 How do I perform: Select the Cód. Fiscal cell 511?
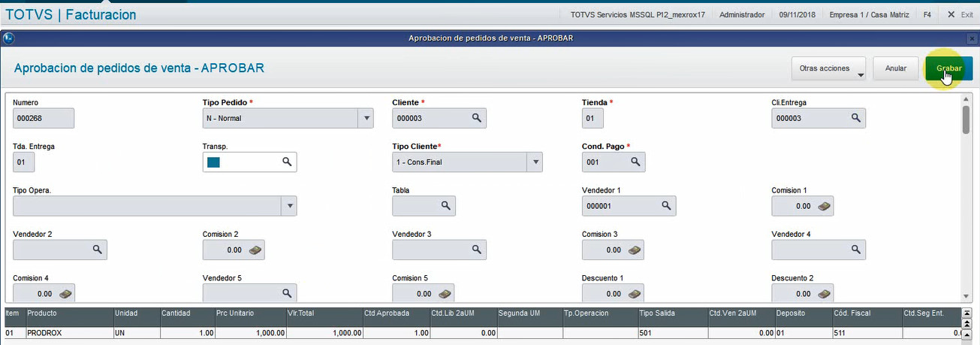(x=866, y=331)
